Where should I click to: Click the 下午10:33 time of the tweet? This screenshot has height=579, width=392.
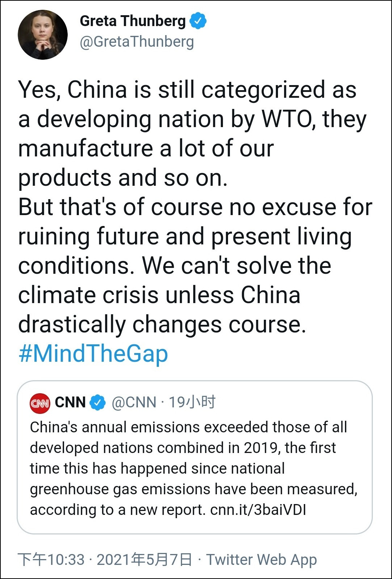51,559
